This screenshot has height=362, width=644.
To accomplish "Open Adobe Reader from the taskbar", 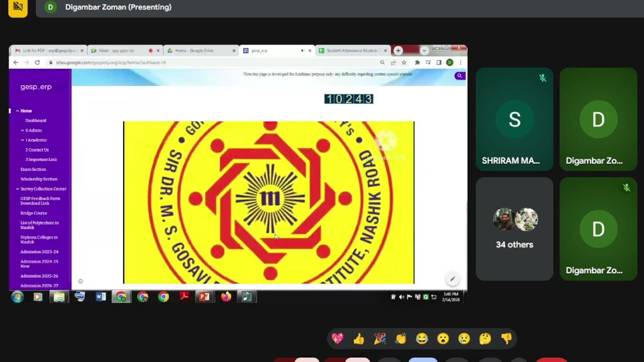I will click(184, 297).
